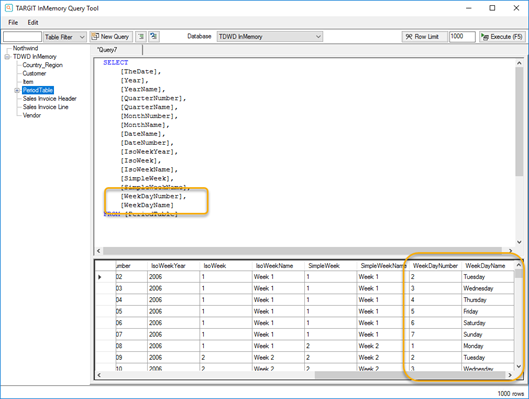
Task: Click the TARGIT app icon in title bar
Action: (8, 8)
